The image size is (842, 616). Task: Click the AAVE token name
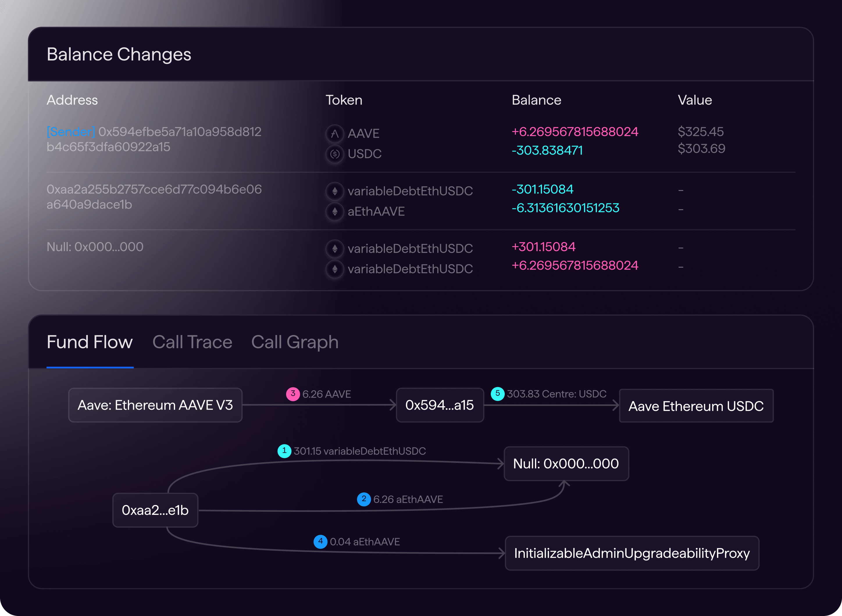point(363,133)
